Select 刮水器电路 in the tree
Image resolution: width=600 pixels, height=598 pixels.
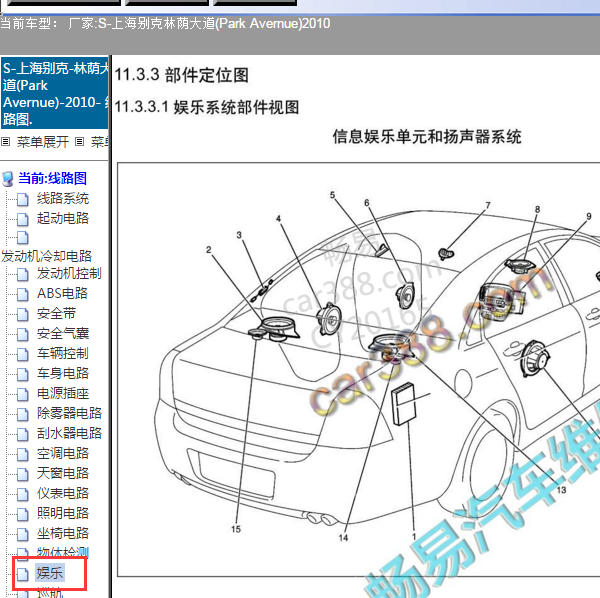tap(69, 433)
